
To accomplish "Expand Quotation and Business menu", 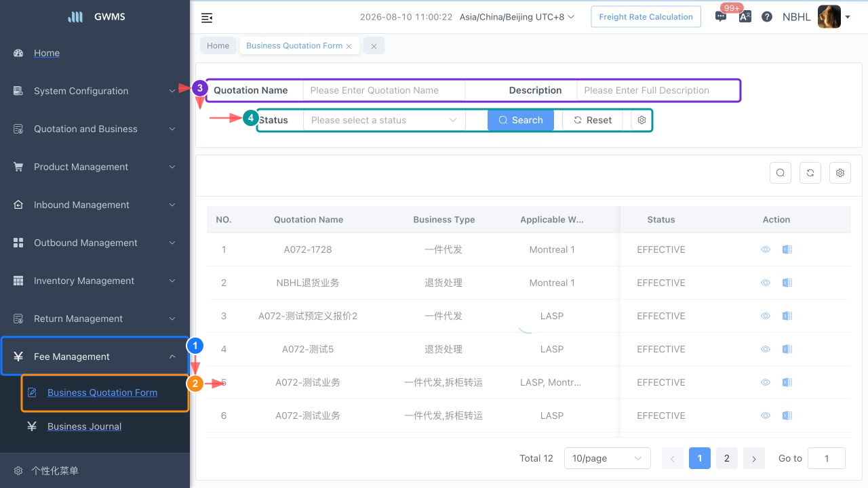I will pyautogui.click(x=95, y=129).
